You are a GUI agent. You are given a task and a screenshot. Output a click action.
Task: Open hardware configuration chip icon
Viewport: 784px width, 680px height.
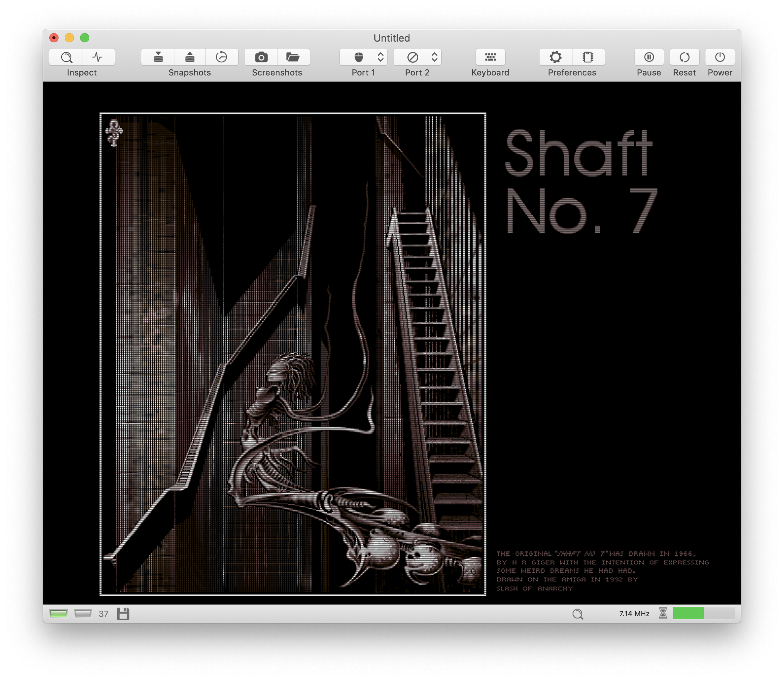(588, 57)
